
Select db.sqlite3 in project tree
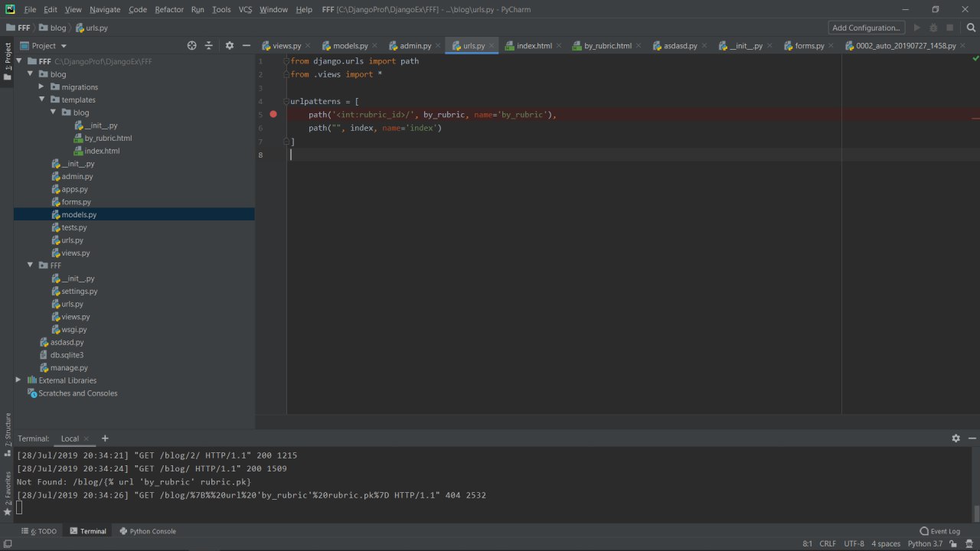(x=67, y=355)
